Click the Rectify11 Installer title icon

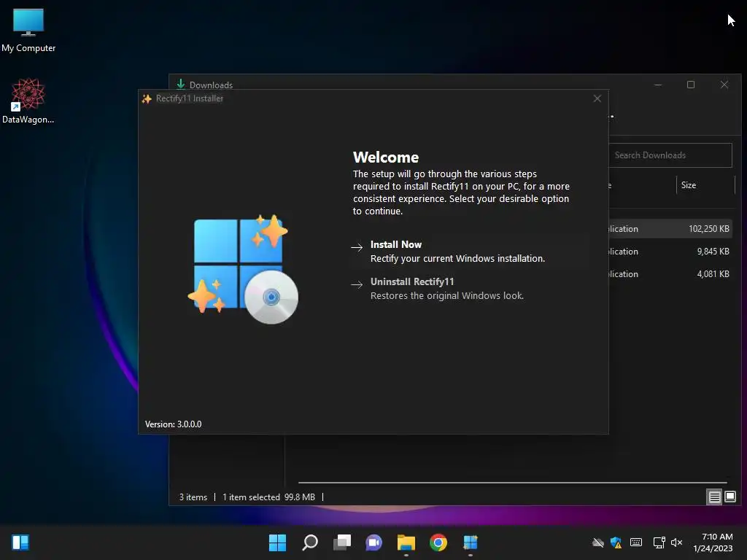tap(147, 98)
